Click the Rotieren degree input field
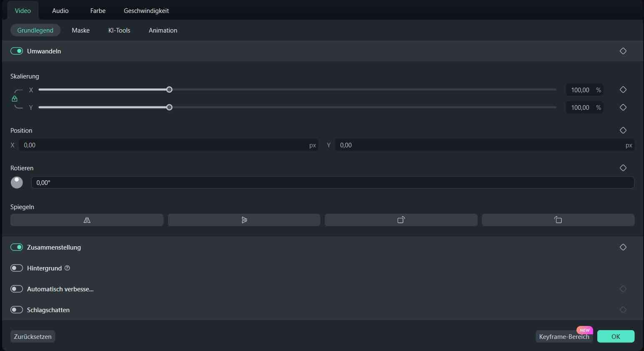This screenshot has height=351, width=644. coord(333,182)
